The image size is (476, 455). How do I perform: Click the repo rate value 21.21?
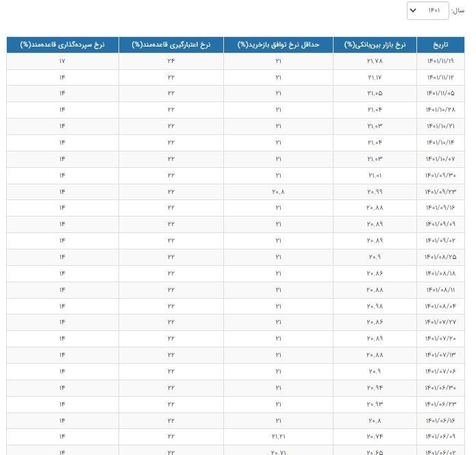(278, 436)
